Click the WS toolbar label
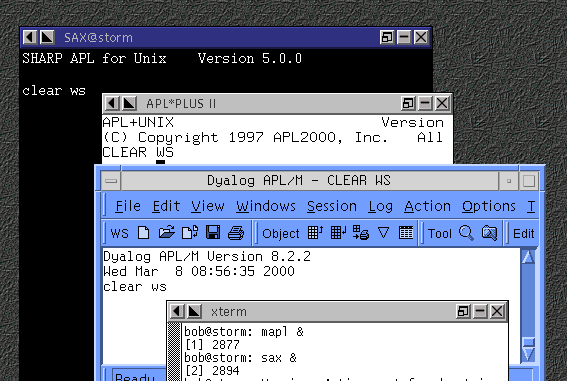Image resolution: width=567 pixels, height=381 pixels. click(x=120, y=233)
